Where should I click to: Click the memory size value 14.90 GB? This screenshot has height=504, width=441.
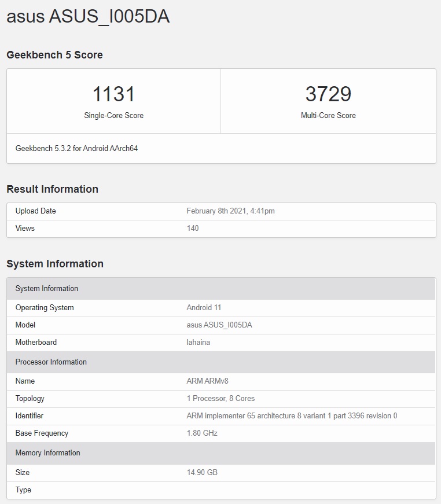(202, 473)
